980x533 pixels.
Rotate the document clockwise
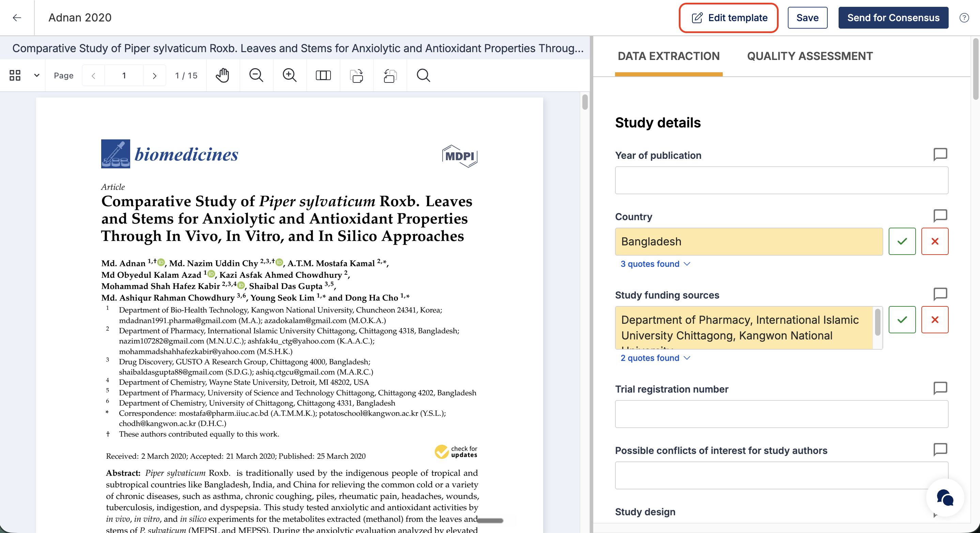(356, 75)
